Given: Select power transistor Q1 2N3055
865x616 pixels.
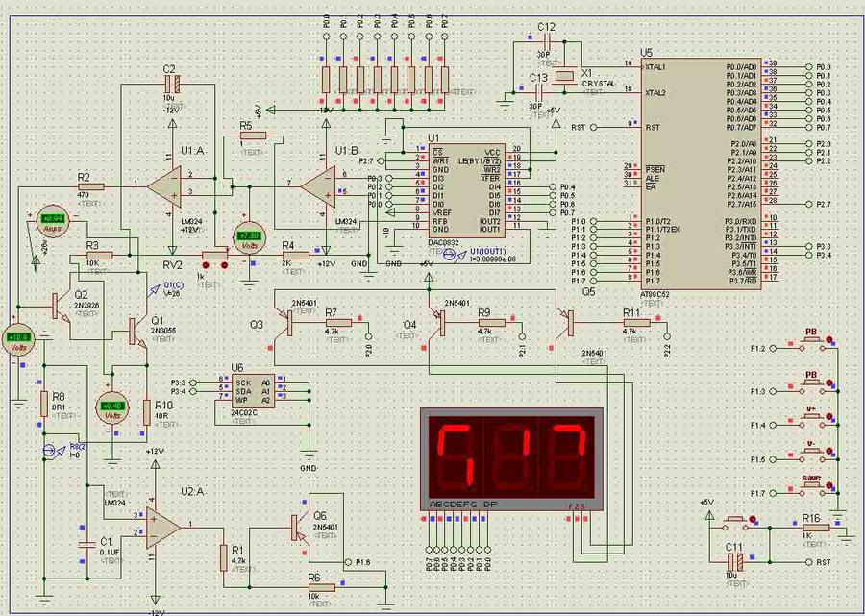Looking at the screenshot, I should point(136,333).
